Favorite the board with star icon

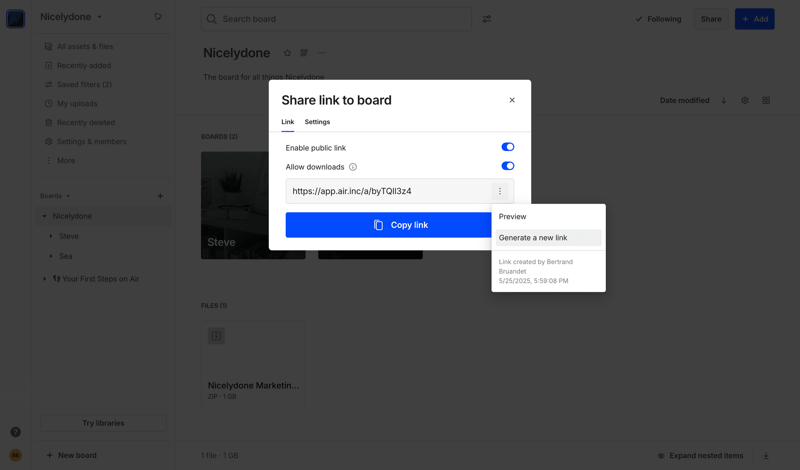click(x=287, y=53)
